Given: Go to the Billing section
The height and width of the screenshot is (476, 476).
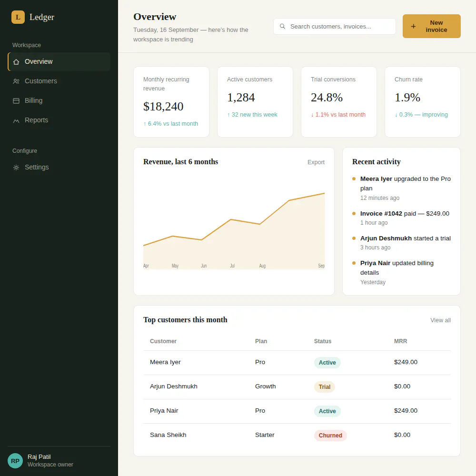Looking at the screenshot, I should click(59, 101).
